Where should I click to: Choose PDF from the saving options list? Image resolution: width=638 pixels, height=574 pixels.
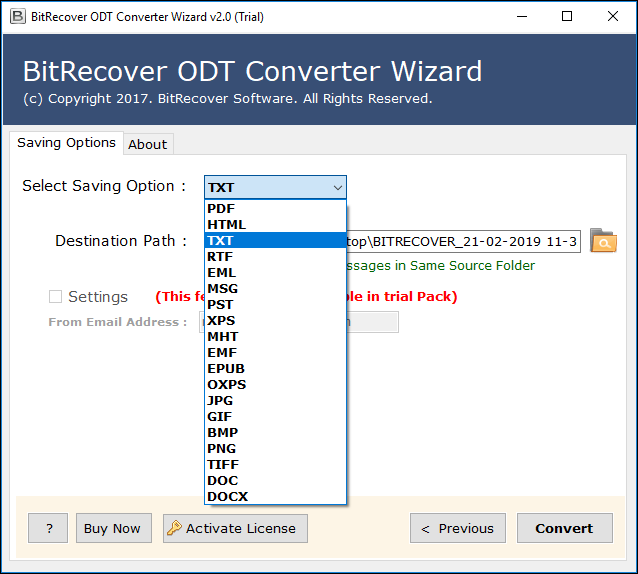coord(275,208)
